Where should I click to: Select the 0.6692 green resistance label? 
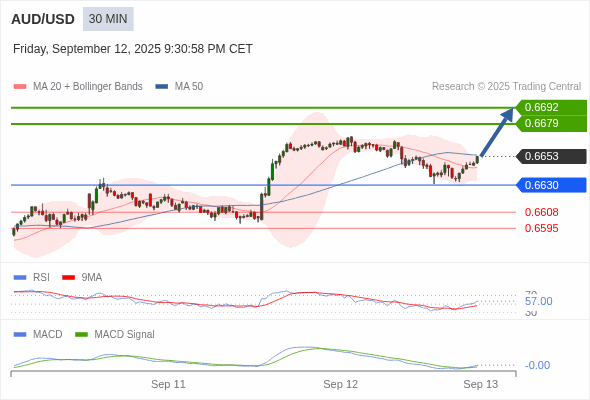[551, 107]
